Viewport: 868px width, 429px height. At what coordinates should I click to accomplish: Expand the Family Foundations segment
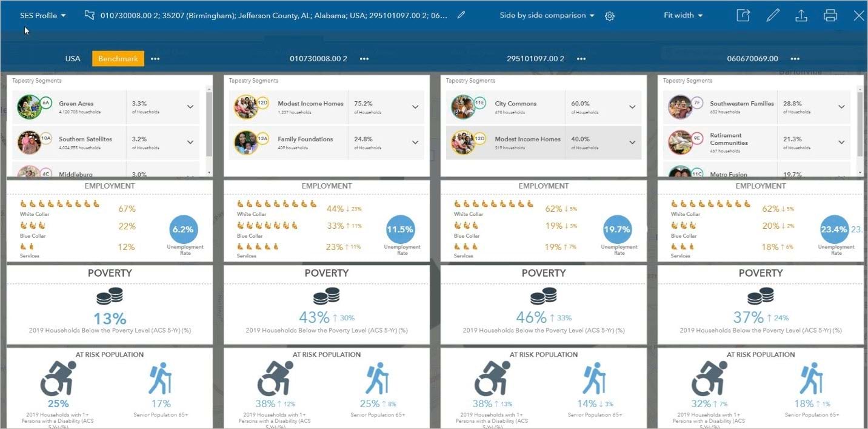415,143
